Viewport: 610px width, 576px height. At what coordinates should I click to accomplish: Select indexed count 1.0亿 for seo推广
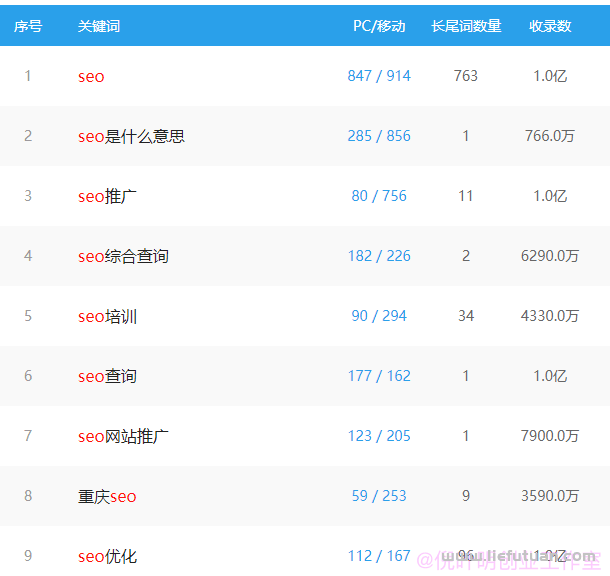pyautogui.click(x=550, y=196)
